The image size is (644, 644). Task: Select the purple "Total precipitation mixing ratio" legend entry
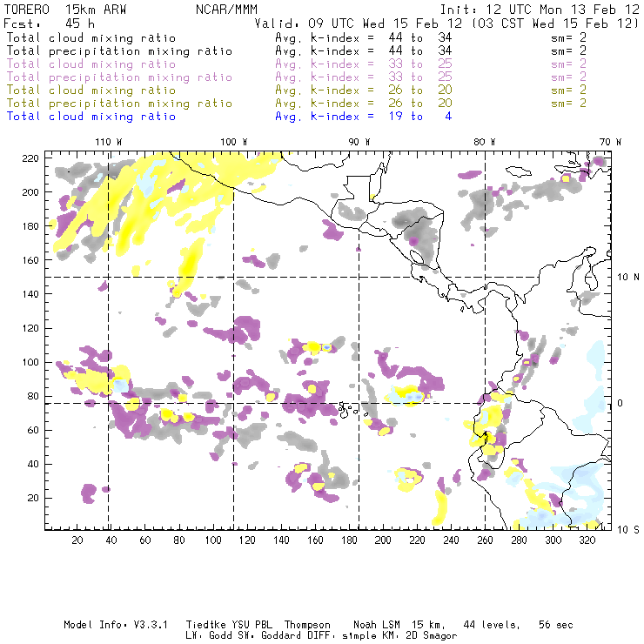pyautogui.click(x=118, y=77)
